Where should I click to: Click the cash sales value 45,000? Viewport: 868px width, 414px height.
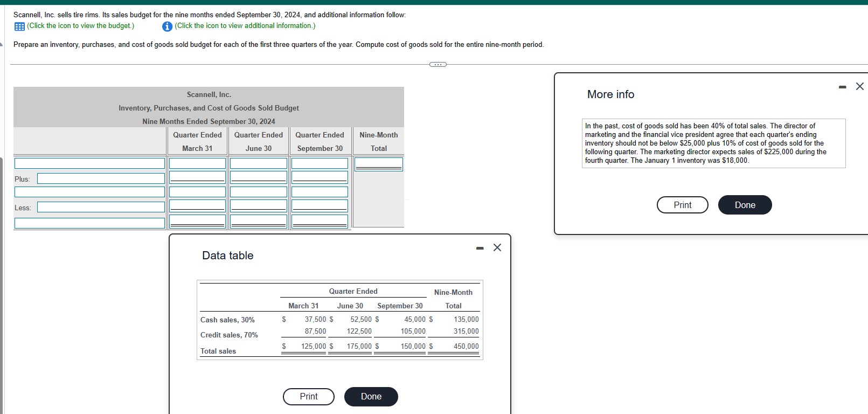click(x=415, y=320)
